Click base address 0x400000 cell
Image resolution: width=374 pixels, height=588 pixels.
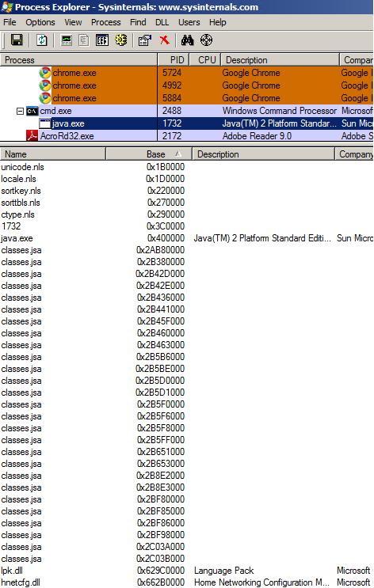(x=166, y=238)
